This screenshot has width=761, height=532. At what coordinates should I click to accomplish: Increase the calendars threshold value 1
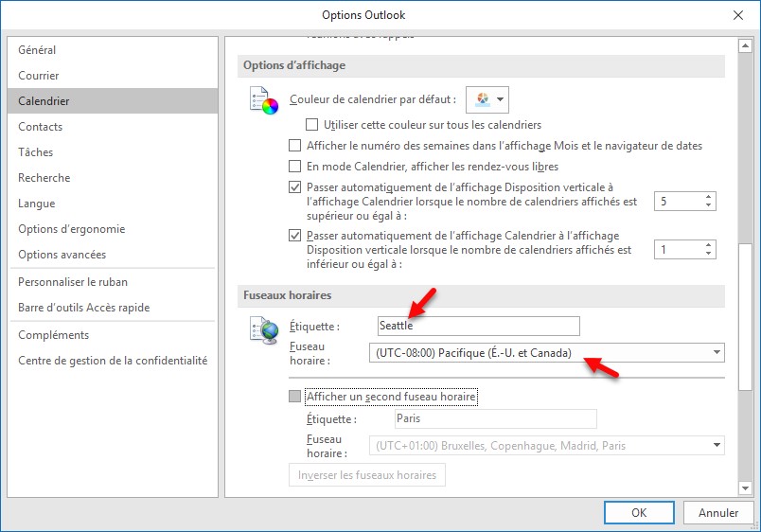[x=709, y=245]
